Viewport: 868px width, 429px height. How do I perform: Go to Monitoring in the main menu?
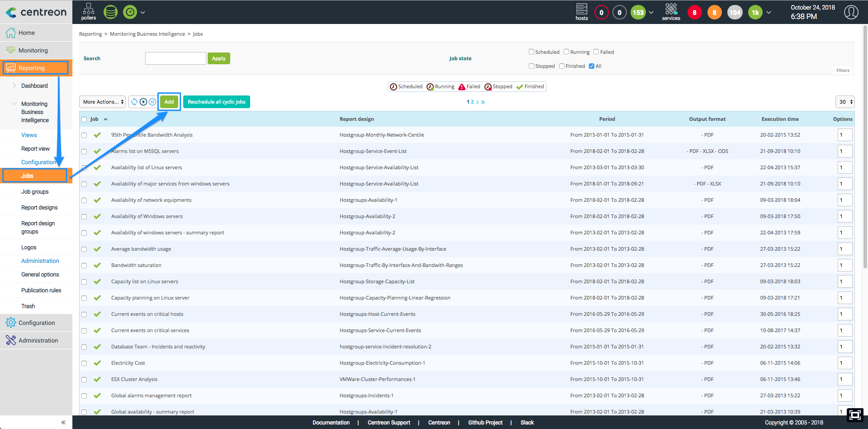[x=33, y=50]
